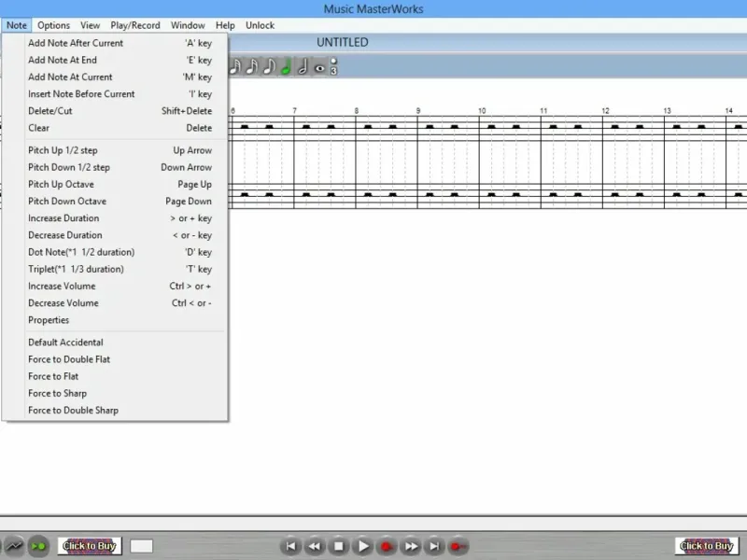The height and width of the screenshot is (560, 747).
Task: Choose Pitch Down 1/2 step
Action: point(115,168)
